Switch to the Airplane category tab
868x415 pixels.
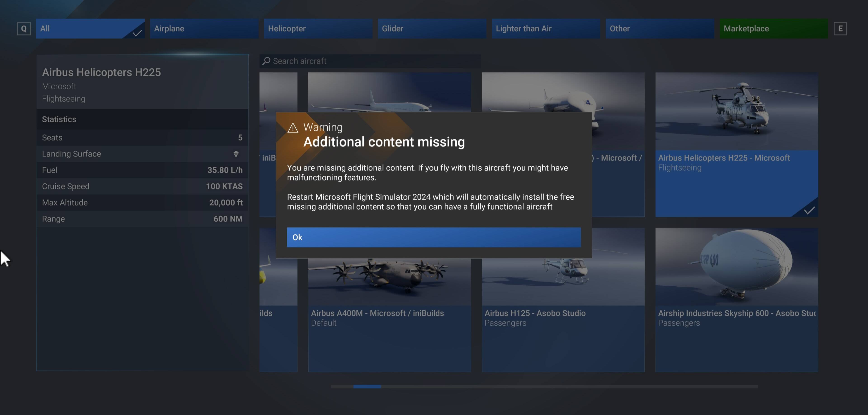click(204, 29)
